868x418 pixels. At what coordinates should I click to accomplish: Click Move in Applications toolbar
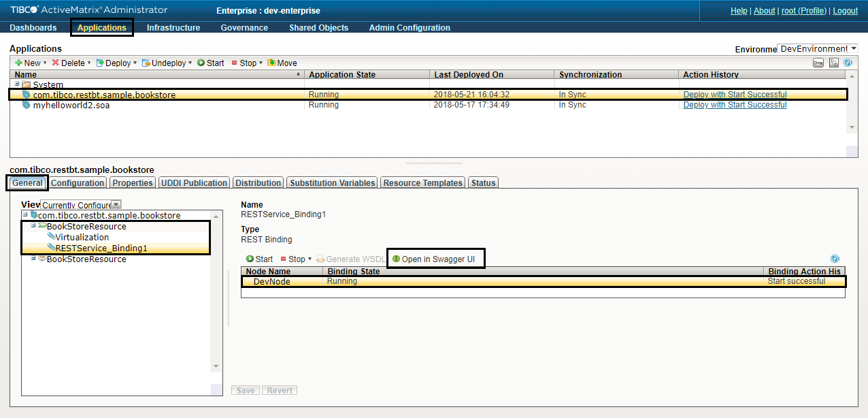pos(282,63)
